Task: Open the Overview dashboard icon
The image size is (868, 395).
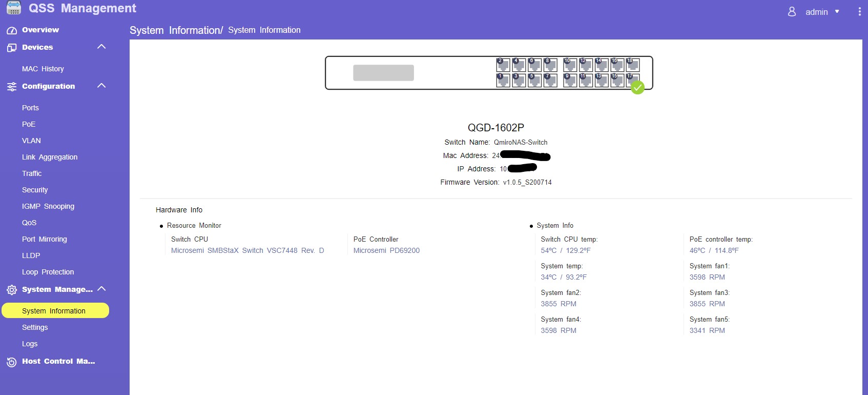Action: click(12, 30)
